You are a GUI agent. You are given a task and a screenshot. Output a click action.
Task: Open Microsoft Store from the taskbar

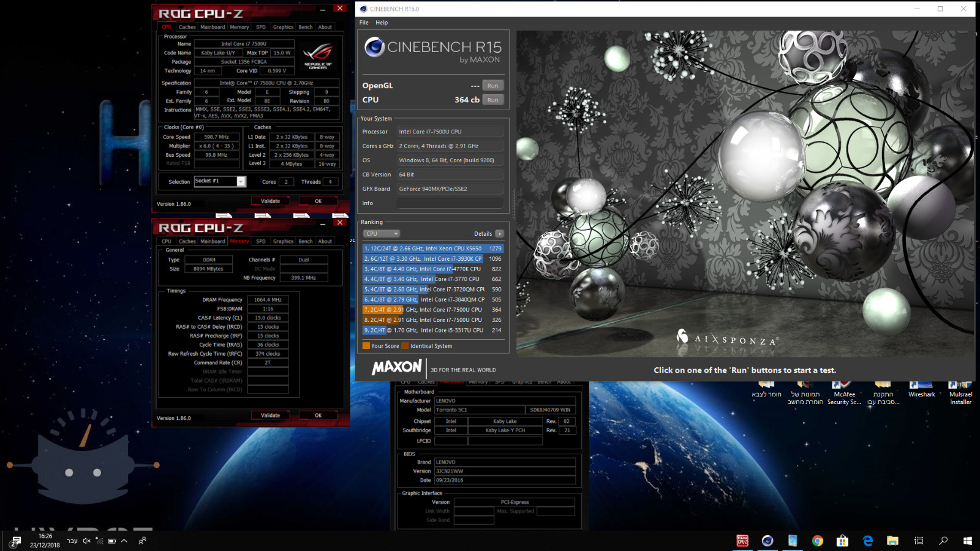tap(842, 541)
